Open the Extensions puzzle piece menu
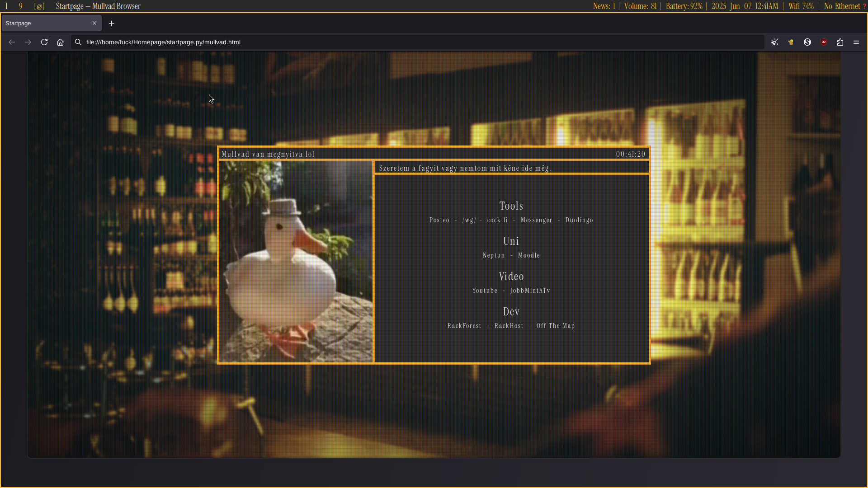This screenshot has width=868, height=488. pyautogui.click(x=840, y=42)
